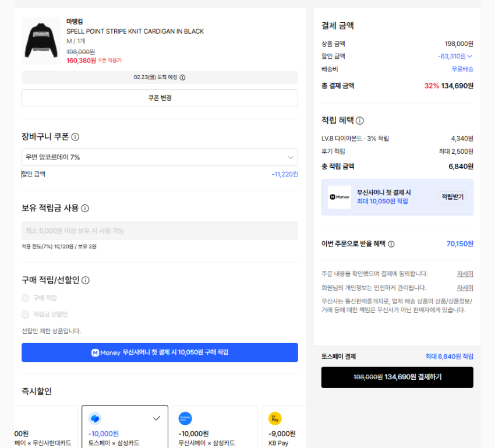Select the 적립금 선할인 radio button
Screen dimensions: 495x448
tap(26, 315)
